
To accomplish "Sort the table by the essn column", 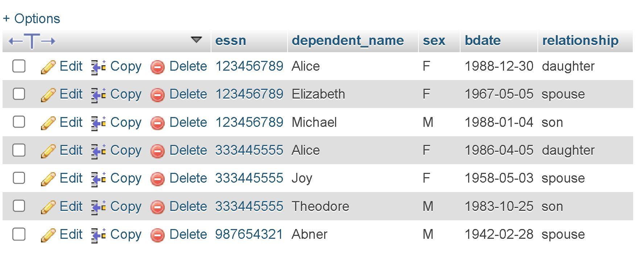I will click(230, 40).
